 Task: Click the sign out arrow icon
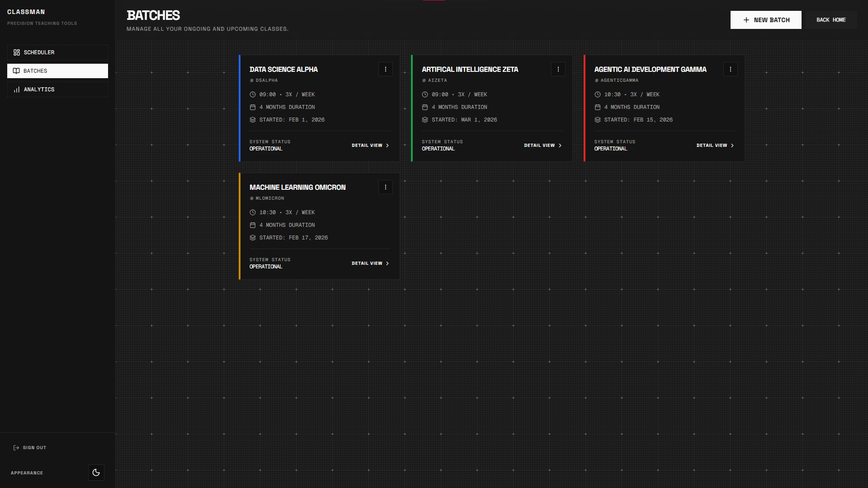coord(16,448)
